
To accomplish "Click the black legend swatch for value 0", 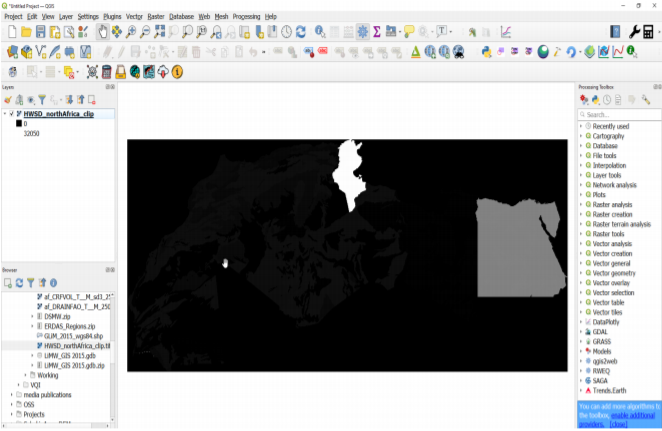I will click(19, 124).
